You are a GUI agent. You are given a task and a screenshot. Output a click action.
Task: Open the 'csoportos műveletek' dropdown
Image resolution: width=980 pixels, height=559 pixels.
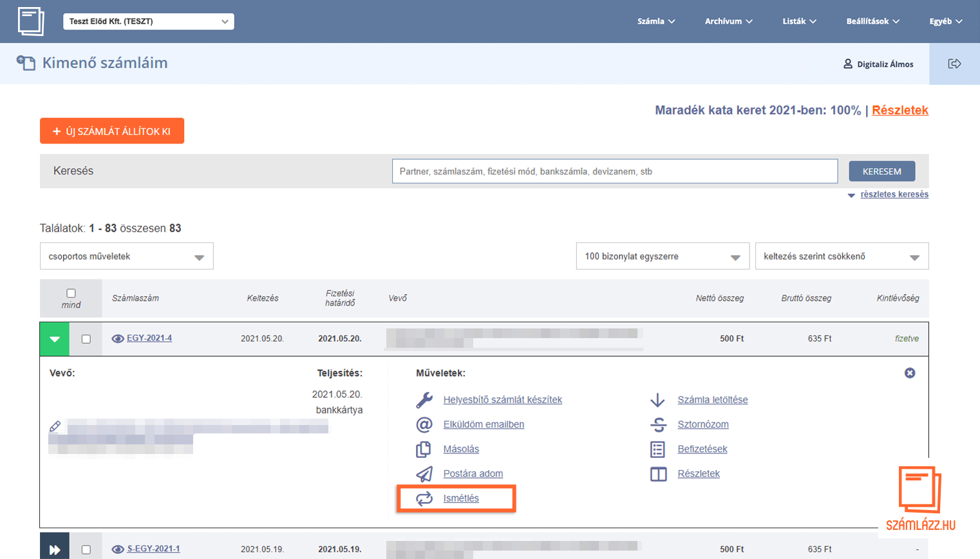pyautogui.click(x=126, y=256)
